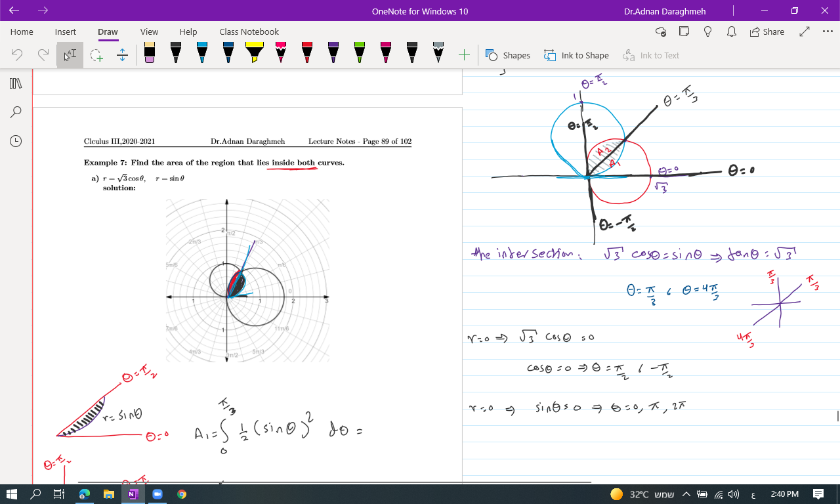The image size is (840, 504).
Task: Select the green pen
Action: click(x=360, y=53)
